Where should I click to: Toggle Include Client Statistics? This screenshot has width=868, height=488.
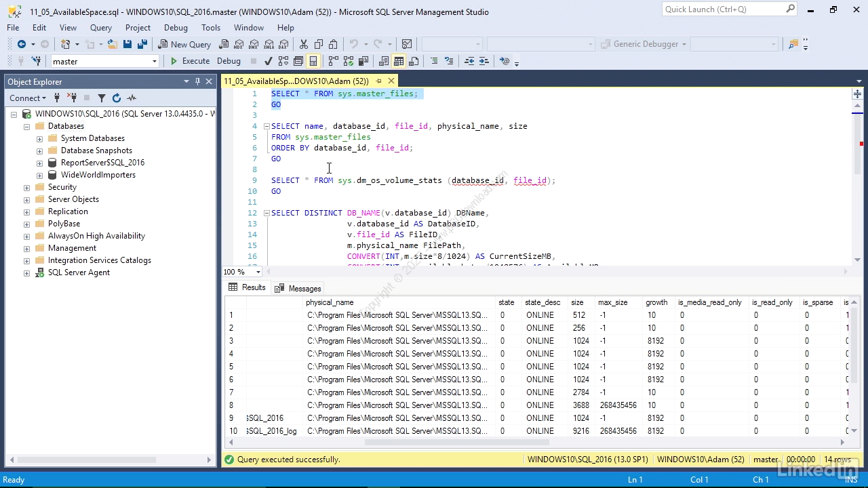(363, 61)
